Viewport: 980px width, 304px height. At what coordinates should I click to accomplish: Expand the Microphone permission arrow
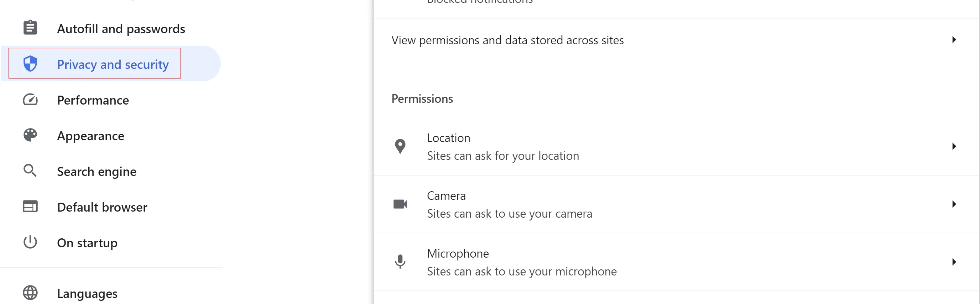(954, 262)
